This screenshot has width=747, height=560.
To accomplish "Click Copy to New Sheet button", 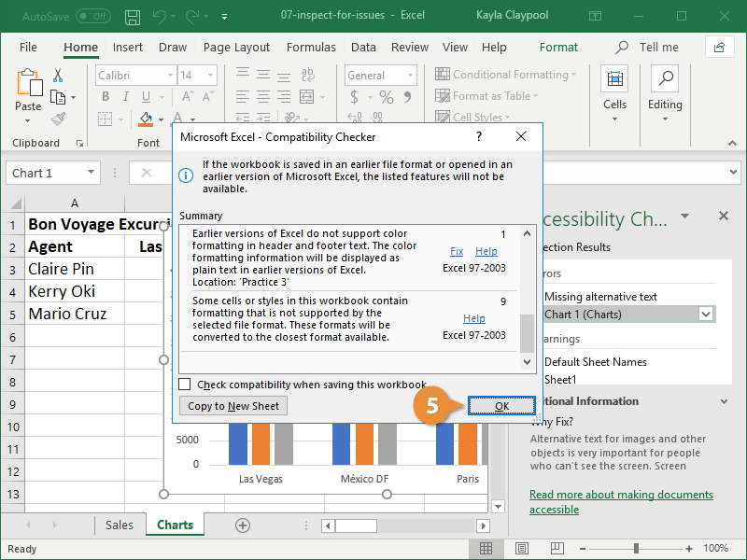I will (x=233, y=406).
